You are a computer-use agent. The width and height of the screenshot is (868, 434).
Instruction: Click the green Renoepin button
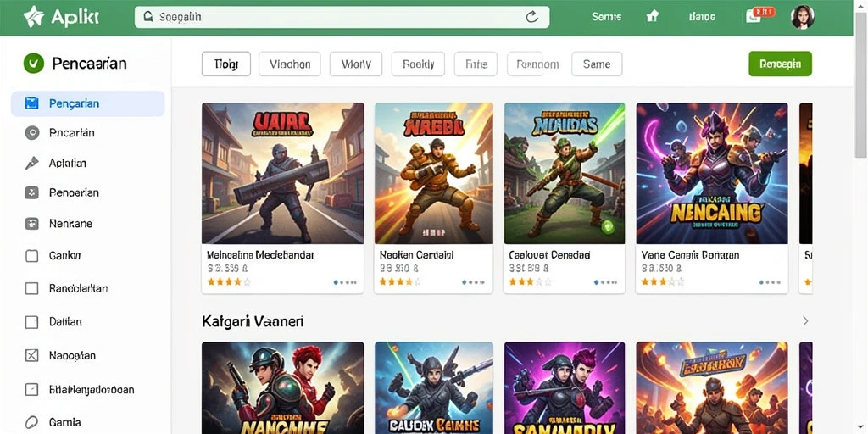coord(780,64)
